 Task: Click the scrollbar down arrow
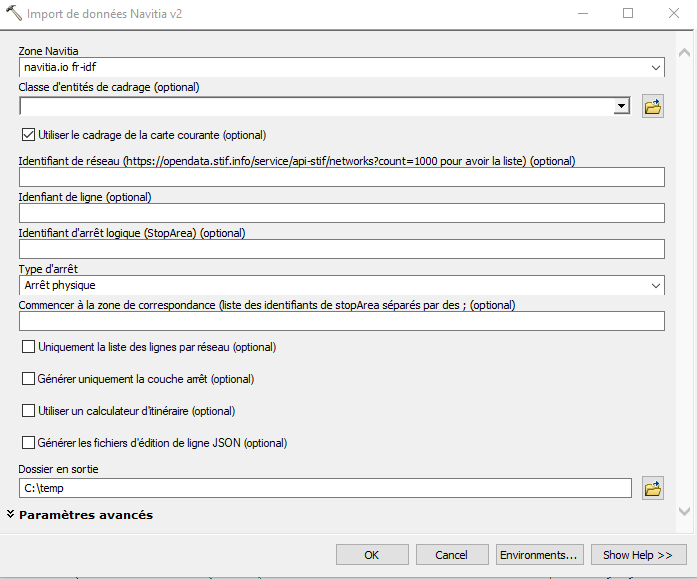pyautogui.click(x=685, y=510)
